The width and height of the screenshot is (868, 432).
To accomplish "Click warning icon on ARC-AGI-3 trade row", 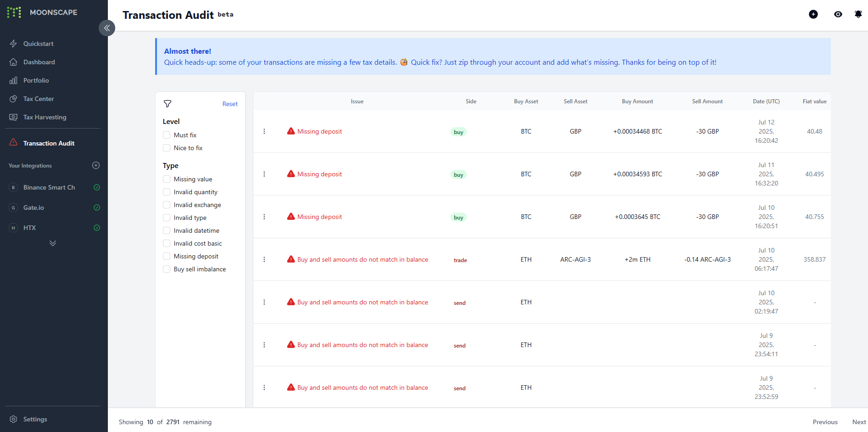I will click(291, 259).
